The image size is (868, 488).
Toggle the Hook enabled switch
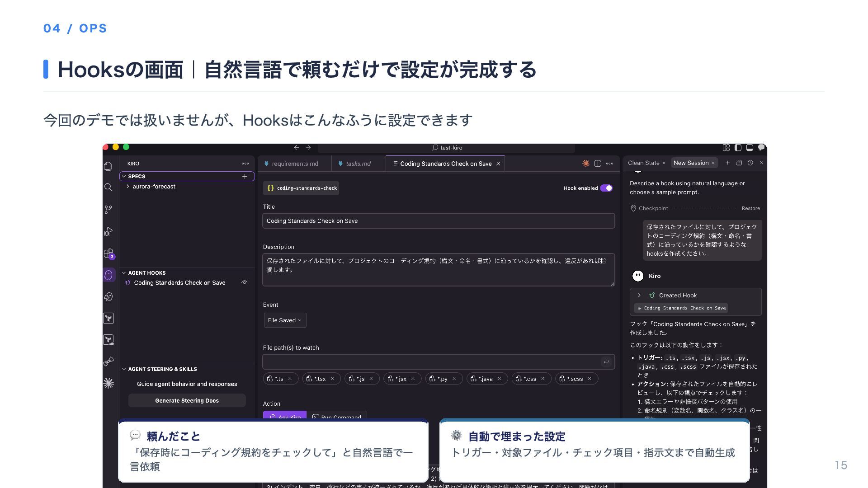click(606, 188)
